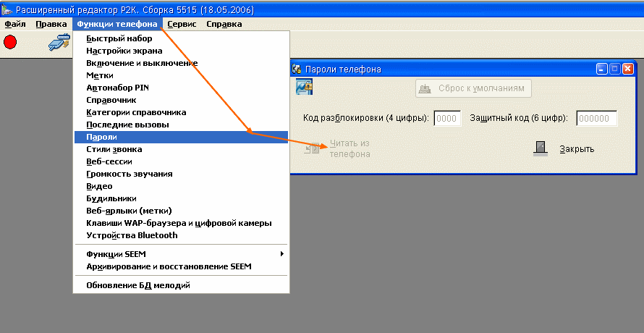The width and height of the screenshot is (644, 333).
Task: Select the Справочник menu entry
Action: click(181, 100)
